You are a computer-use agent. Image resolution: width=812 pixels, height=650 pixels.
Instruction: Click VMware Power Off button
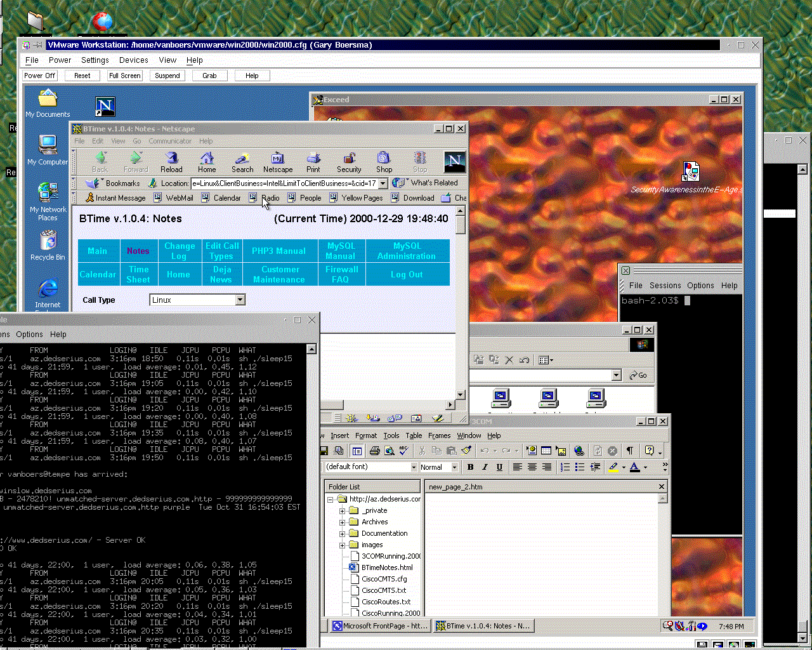click(x=40, y=76)
